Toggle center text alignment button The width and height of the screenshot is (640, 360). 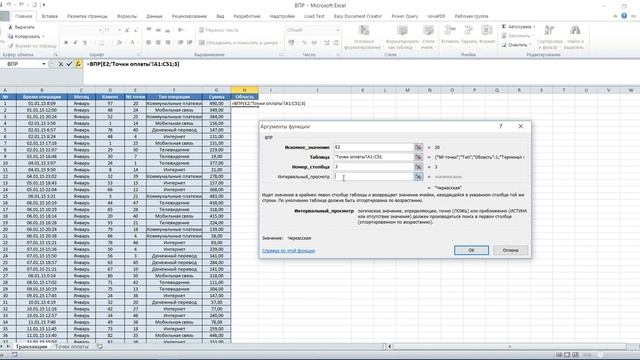pyautogui.click(x=158, y=42)
